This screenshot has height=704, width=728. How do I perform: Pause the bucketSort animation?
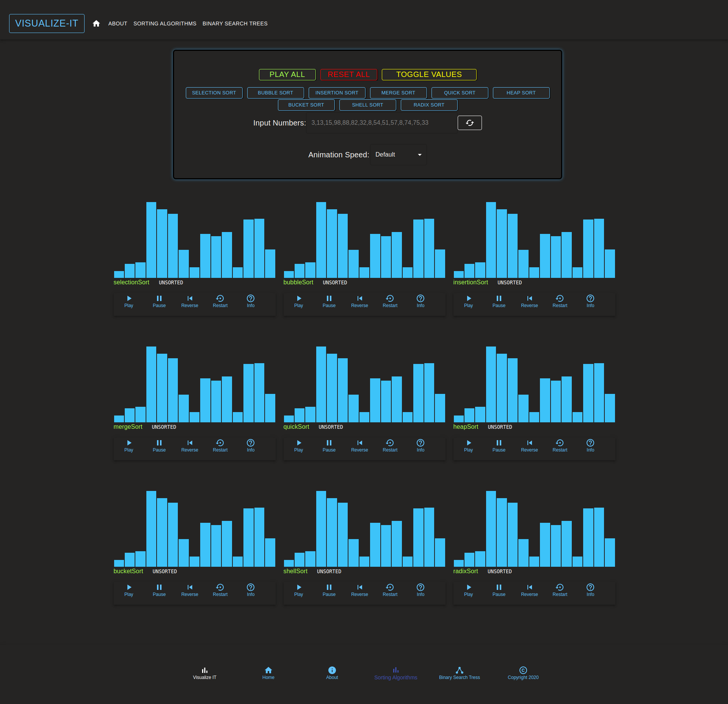(x=159, y=590)
